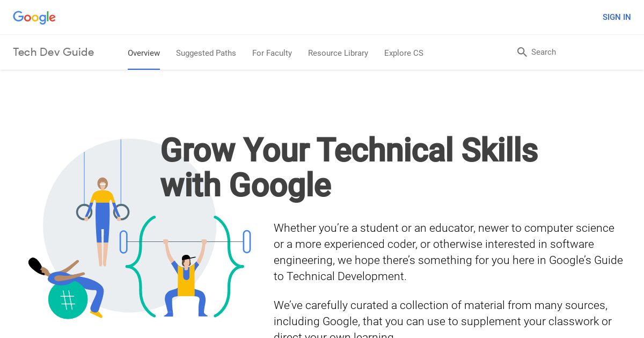Open the Explore CS tab

[404, 53]
